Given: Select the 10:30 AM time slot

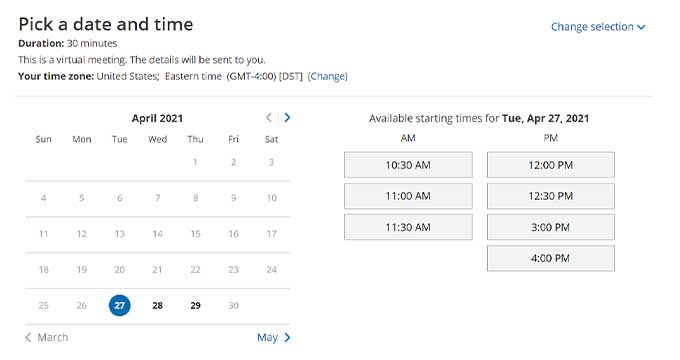Looking at the screenshot, I should 408,165.
